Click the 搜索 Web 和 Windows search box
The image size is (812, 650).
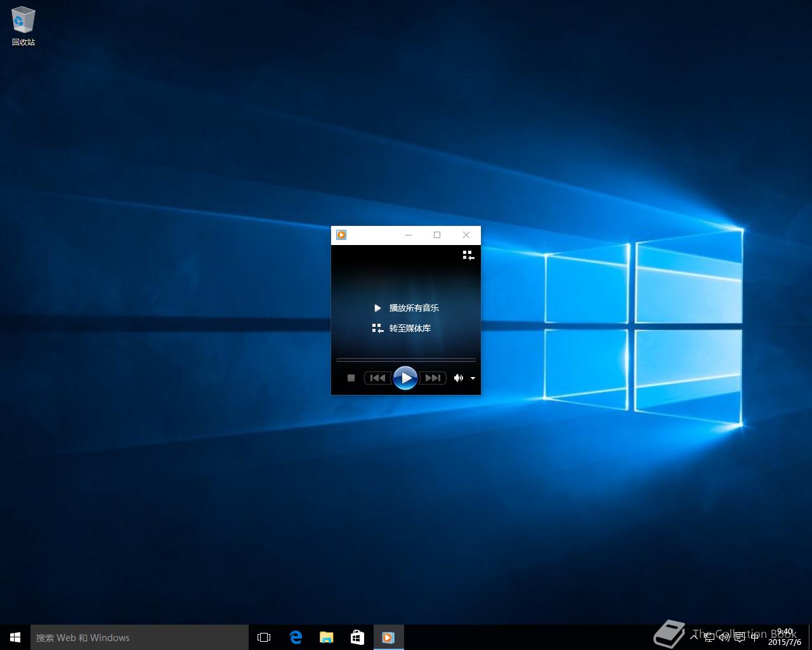(140, 637)
